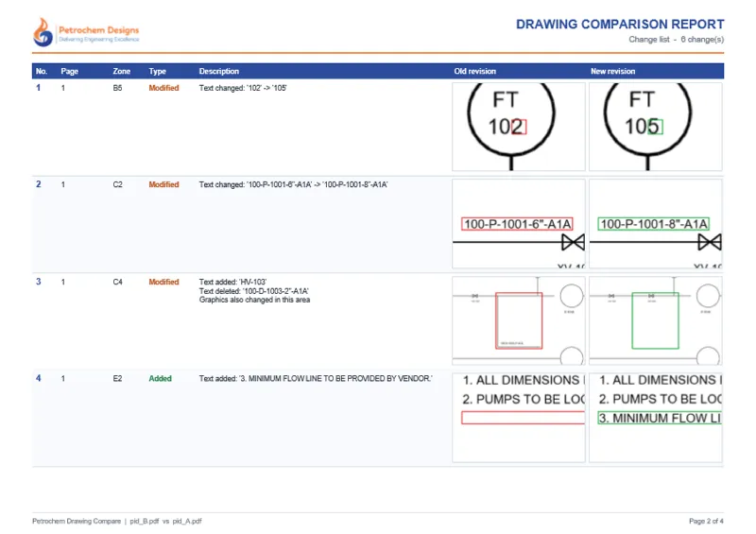Open the new revision FT 105 thumbnail
Image resolution: width=756 pixels, height=534 pixels.
click(656, 127)
